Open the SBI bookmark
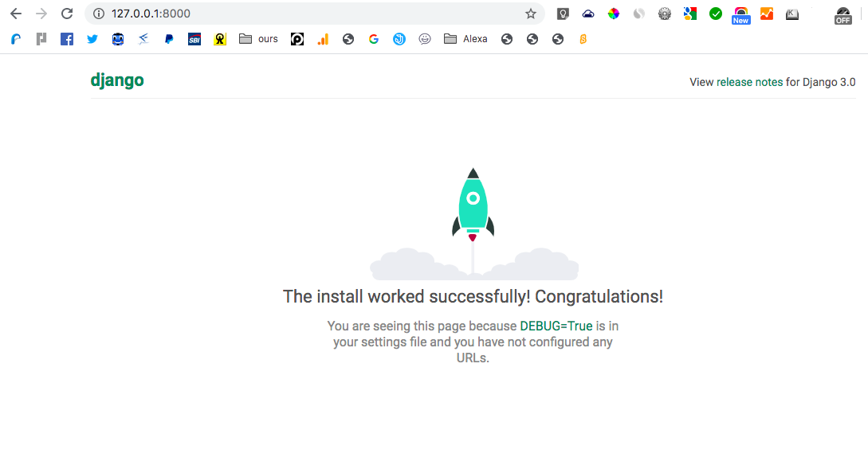 tap(194, 39)
